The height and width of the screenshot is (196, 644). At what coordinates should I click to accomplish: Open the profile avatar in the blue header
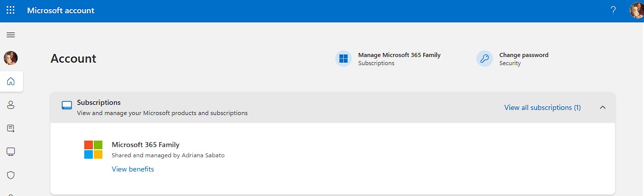636,11
